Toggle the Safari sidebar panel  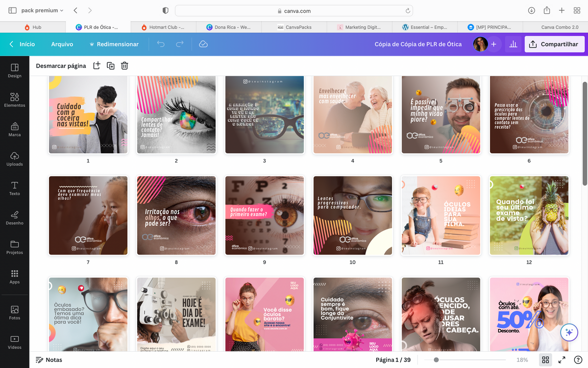pos(12,10)
